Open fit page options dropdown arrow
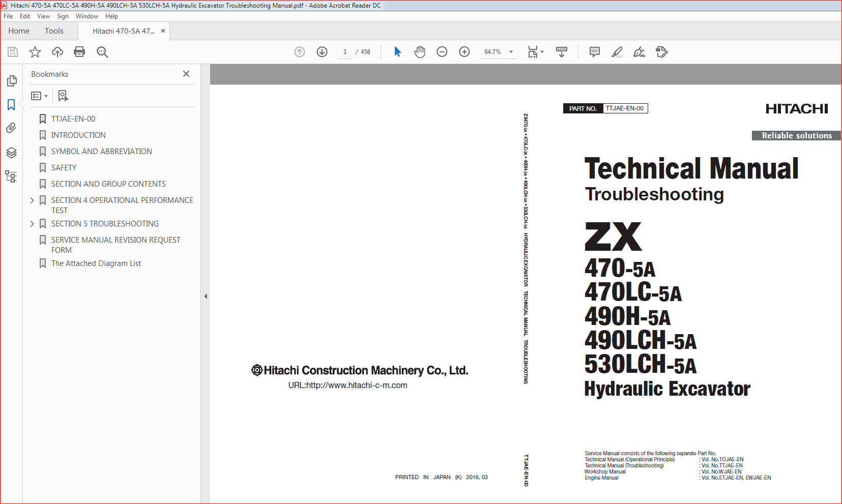This screenshot has height=504, width=842. tap(542, 52)
